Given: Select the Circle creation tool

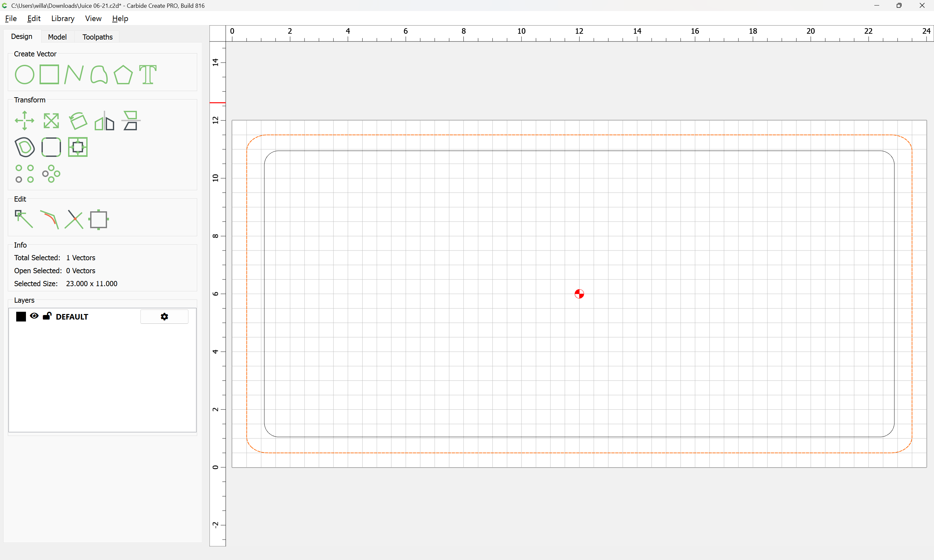Looking at the screenshot, I should click(x=25, y=74).
